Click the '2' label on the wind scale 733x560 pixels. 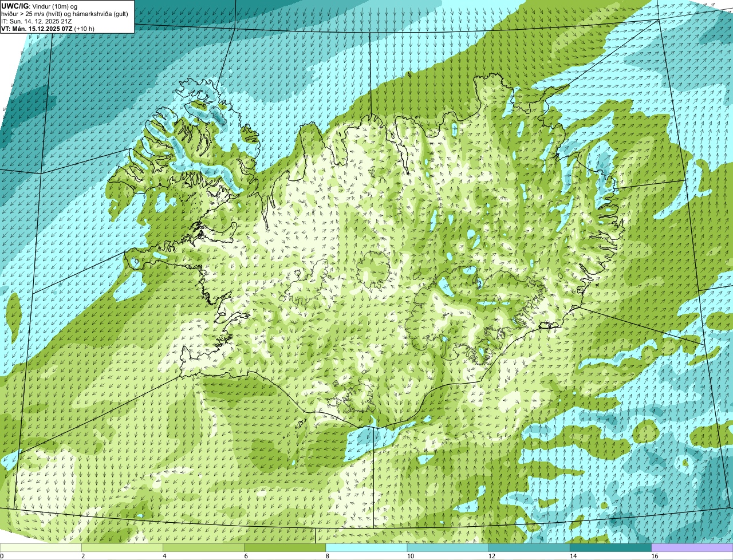[x=83, y=556]
